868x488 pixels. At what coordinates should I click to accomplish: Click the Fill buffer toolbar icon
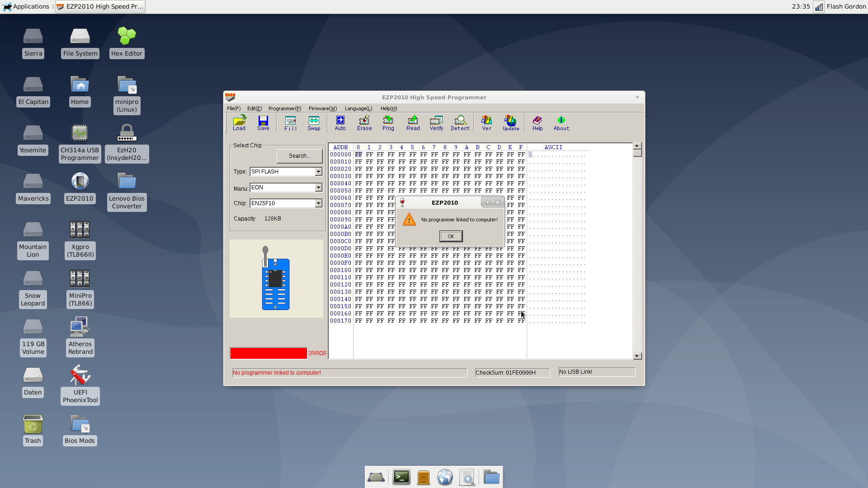[x=290, y=122]
